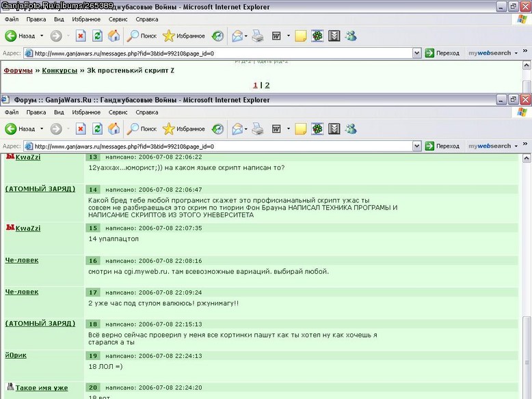The image size is (532, 399).
Task: Refresh the page in the front window
Action: (97, 129)
